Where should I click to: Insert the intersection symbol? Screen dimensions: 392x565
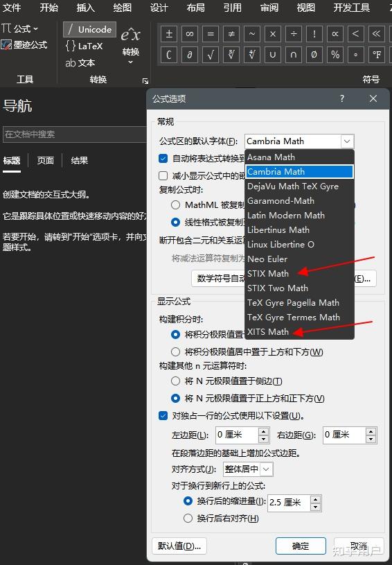tap(294, 55)
